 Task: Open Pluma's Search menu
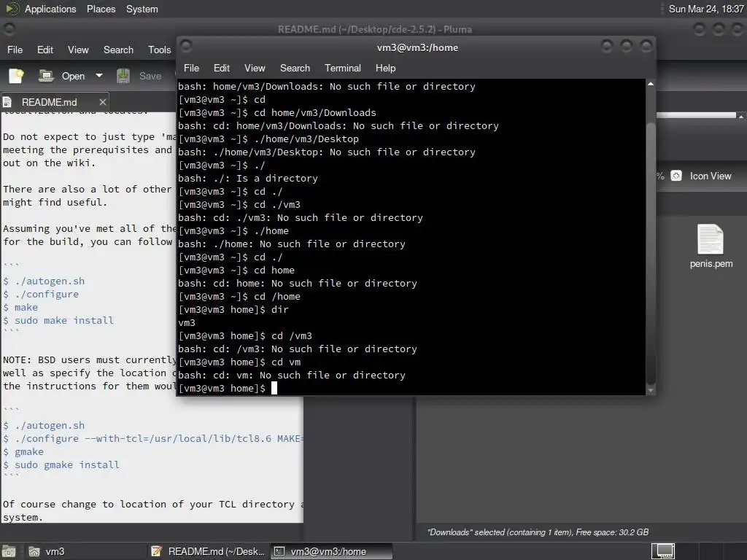tap(119, 50)
